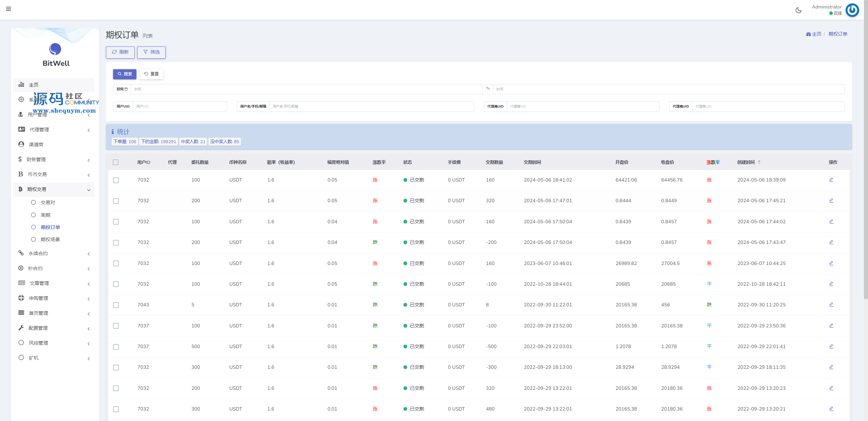Expand the 永续合约 sidebar section

pyautogui.click(x=54, y=253)
